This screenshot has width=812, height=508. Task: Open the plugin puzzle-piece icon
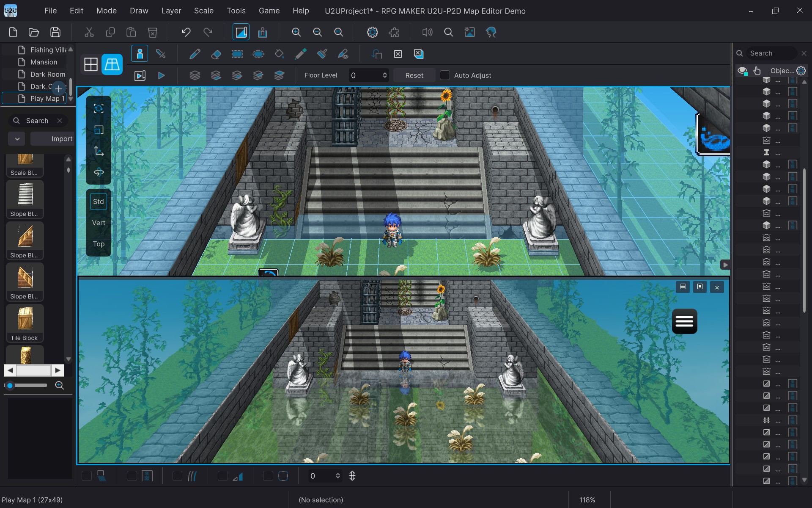pyautogui.click(x=394, y=32)
